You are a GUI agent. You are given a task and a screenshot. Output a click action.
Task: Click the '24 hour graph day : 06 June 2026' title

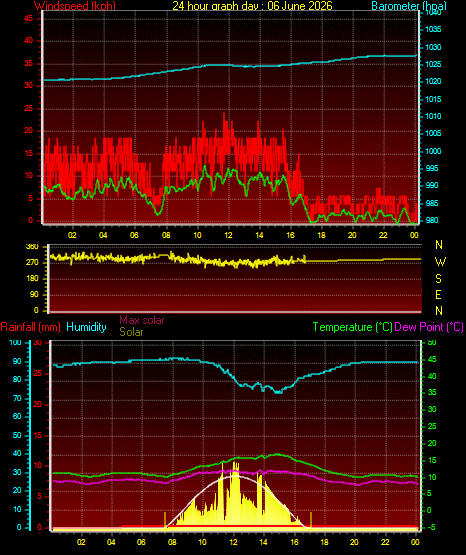click(252, 6)
